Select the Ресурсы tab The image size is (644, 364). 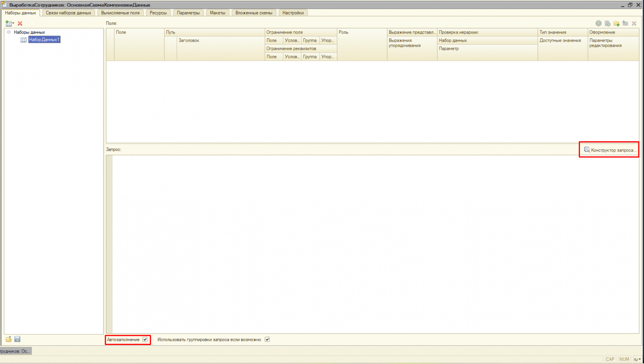[158, 13]
